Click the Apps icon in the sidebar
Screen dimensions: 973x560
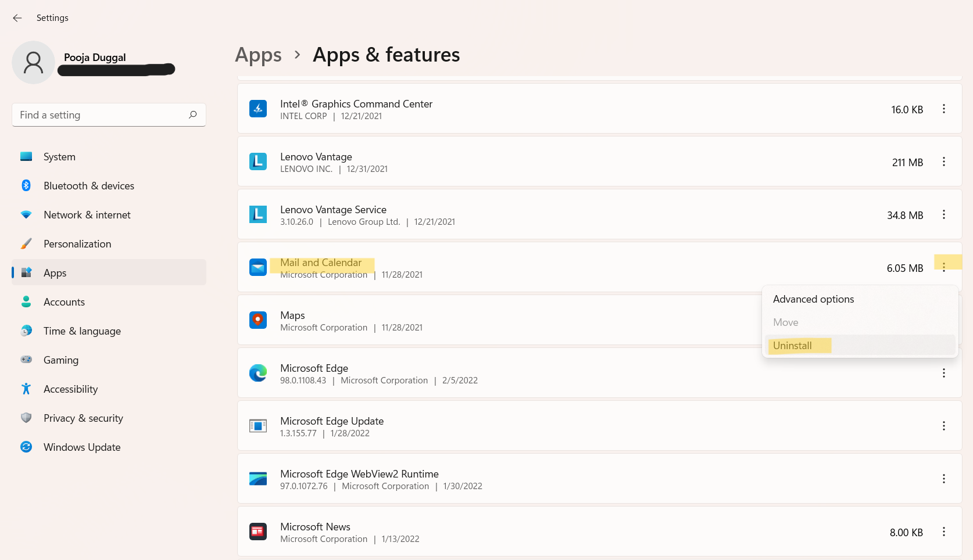26,272
